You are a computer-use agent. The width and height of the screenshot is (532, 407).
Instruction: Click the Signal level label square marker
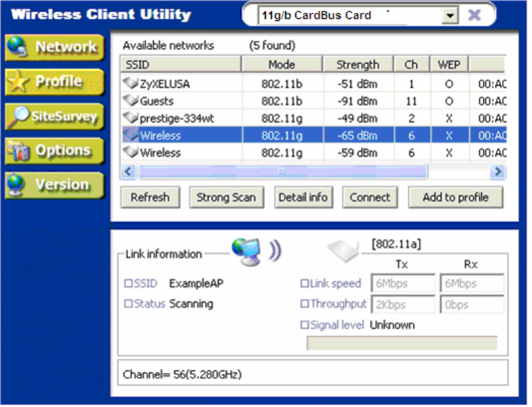[304, 325]
